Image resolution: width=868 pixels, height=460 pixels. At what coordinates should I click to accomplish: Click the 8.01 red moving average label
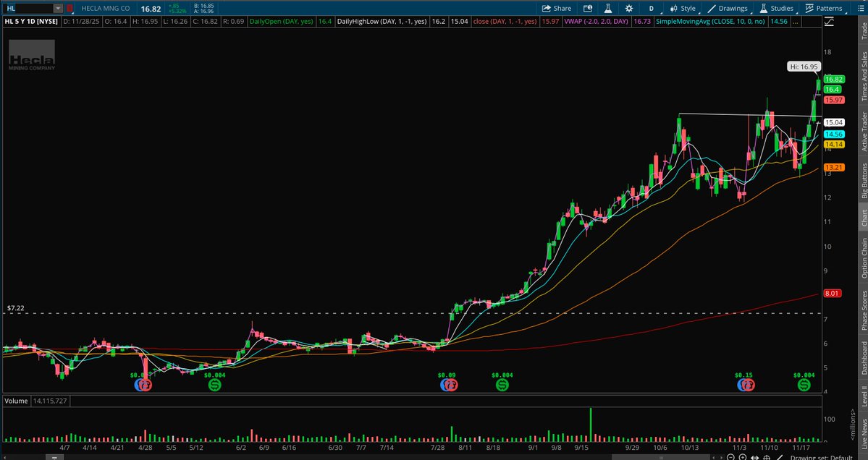coord(833,294)
